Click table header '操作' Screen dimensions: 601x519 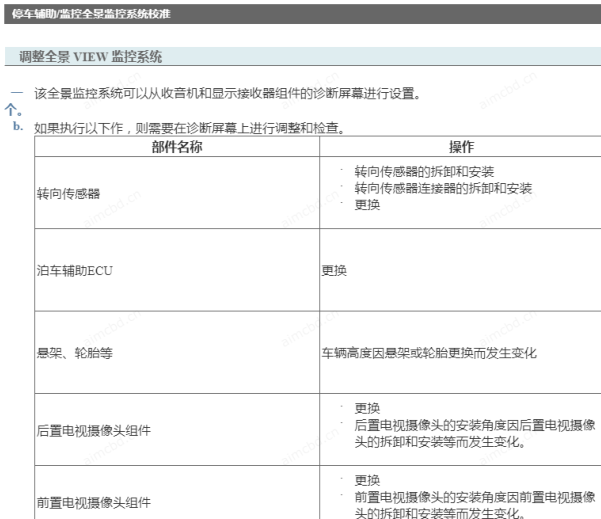point(461,147)
